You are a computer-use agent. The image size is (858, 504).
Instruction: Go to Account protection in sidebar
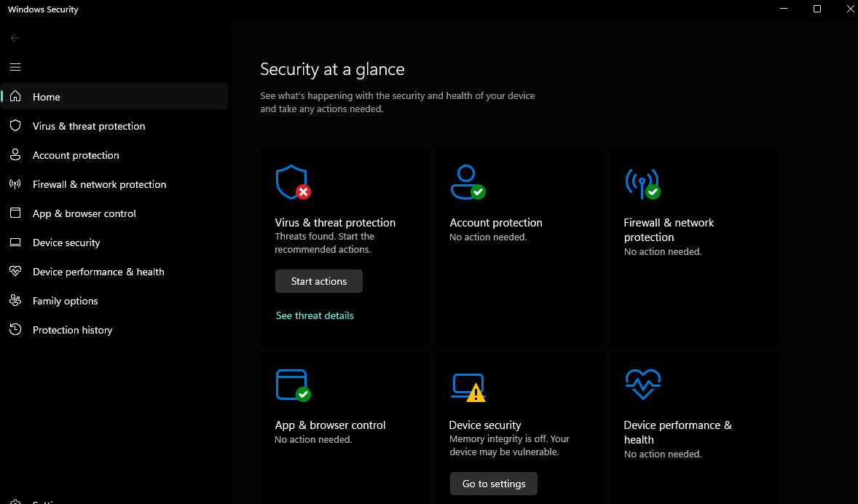click(x=114, y=155)
